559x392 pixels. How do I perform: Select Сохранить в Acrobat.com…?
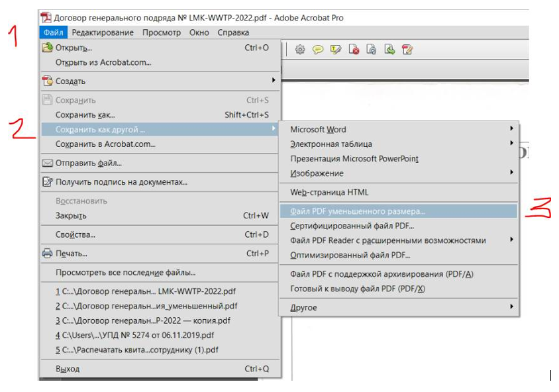coord(160,144)
